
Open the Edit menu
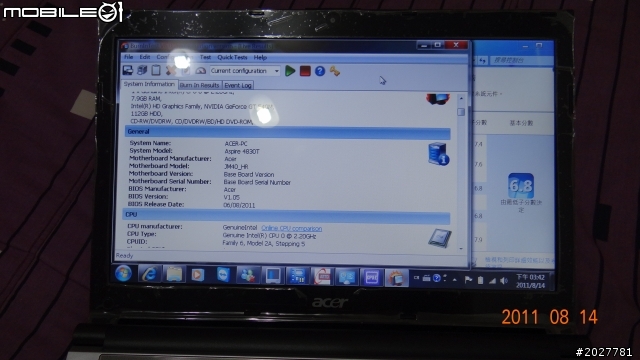144,57
